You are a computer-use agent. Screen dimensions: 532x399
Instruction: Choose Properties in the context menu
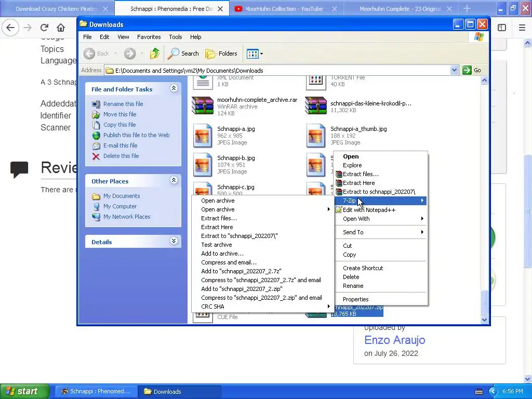point(381,299)
